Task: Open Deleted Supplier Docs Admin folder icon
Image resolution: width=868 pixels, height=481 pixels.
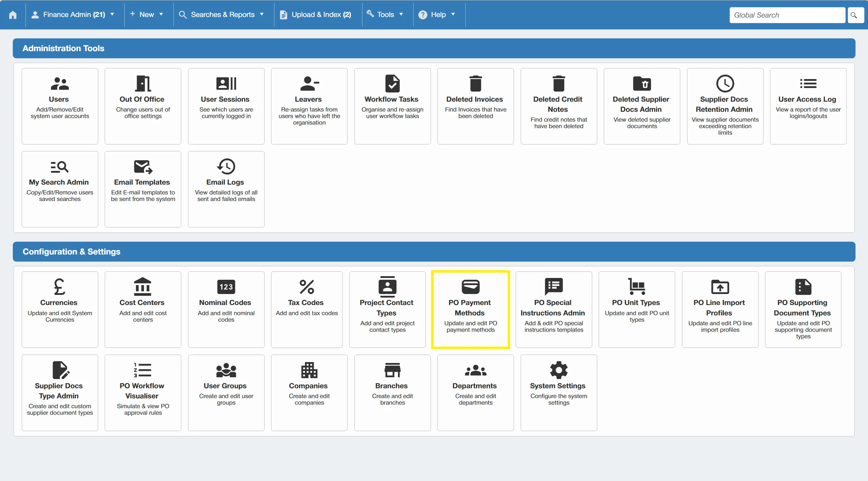Action: pos(642,84)
